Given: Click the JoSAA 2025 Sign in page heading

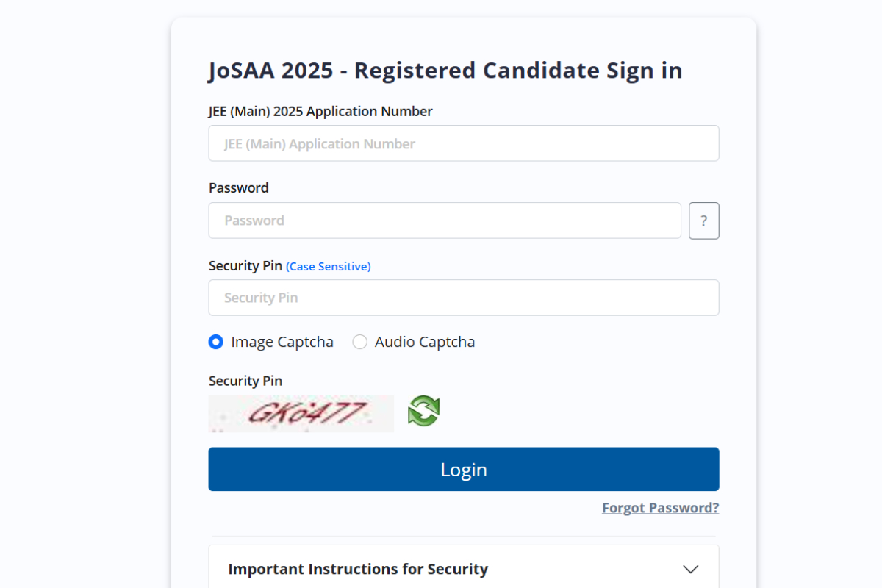Looking at the screenshot, I should point(445,71).
